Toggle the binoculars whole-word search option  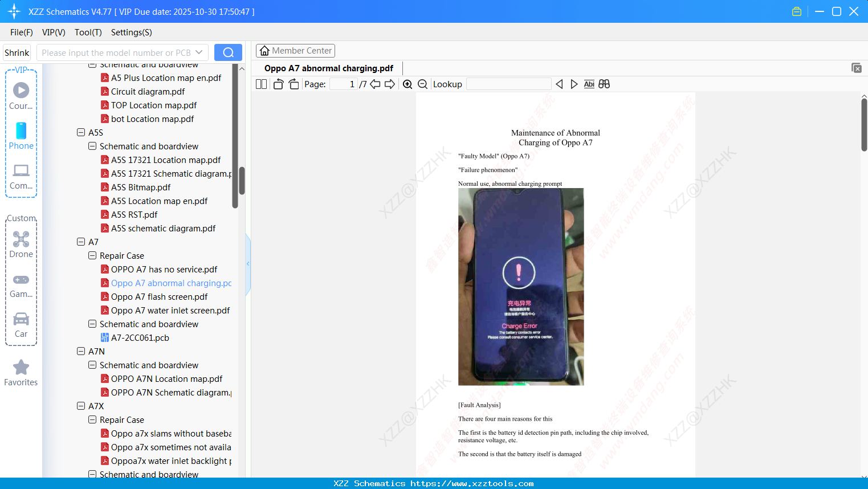(x=604, y=84)
